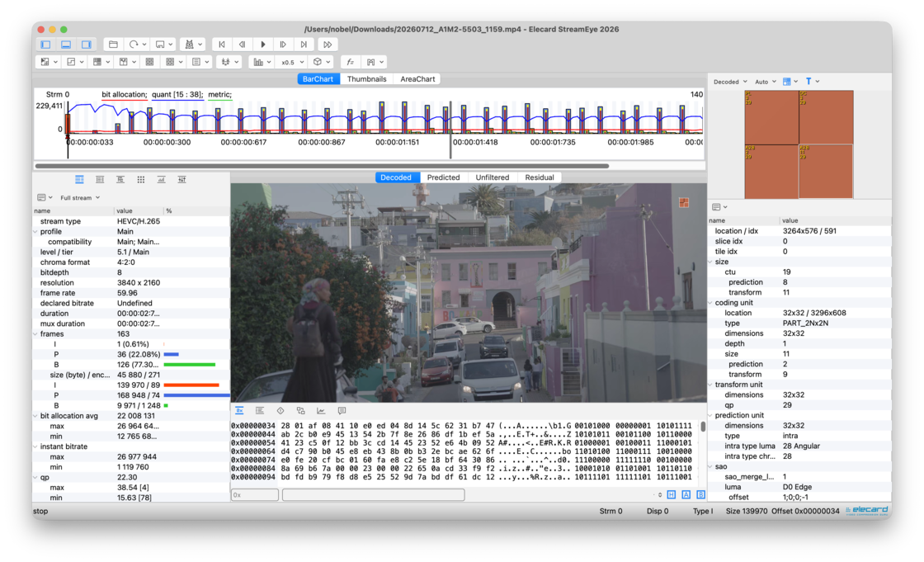
Task: Toggle the left sidebar panel visibility
Action: (x=46, y=45)
